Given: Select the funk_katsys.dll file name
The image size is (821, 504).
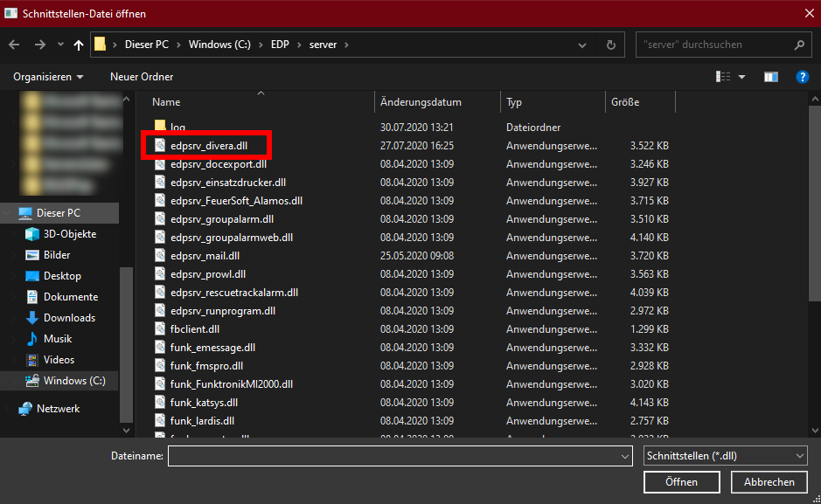Looking at the screenshot, I should click(204, 403).
